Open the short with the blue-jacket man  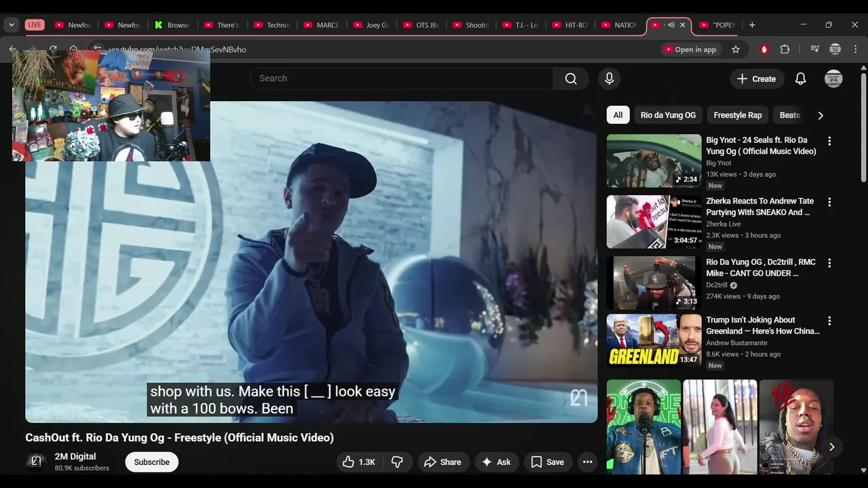(x=644, y=427)
